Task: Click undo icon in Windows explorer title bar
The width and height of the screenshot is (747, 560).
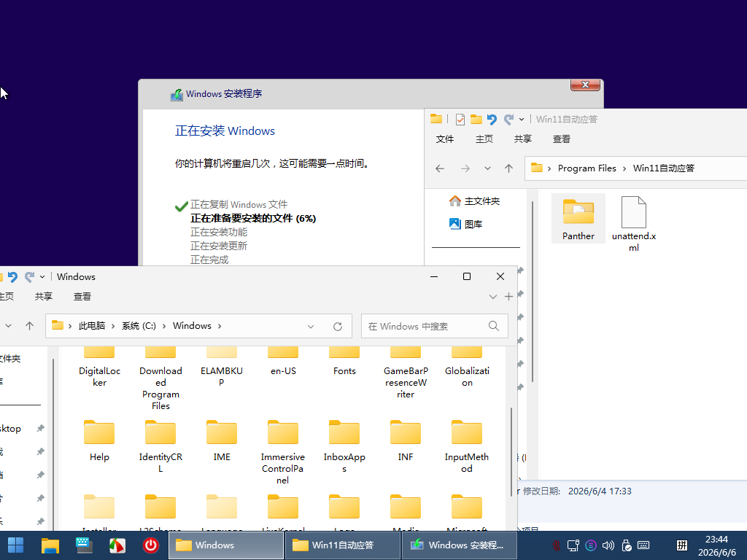Action: [x=12, y=276]
